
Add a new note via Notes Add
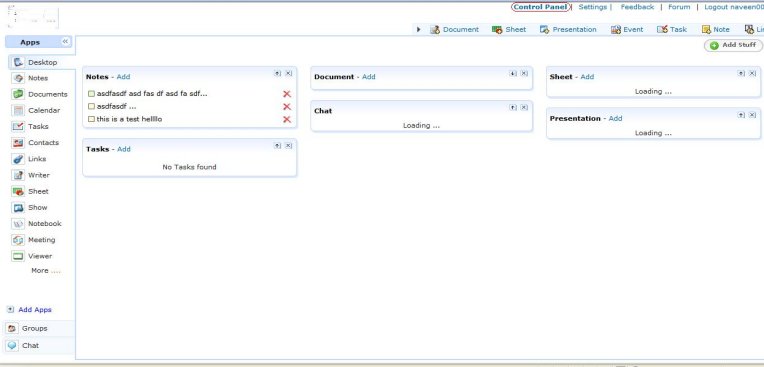123,77
